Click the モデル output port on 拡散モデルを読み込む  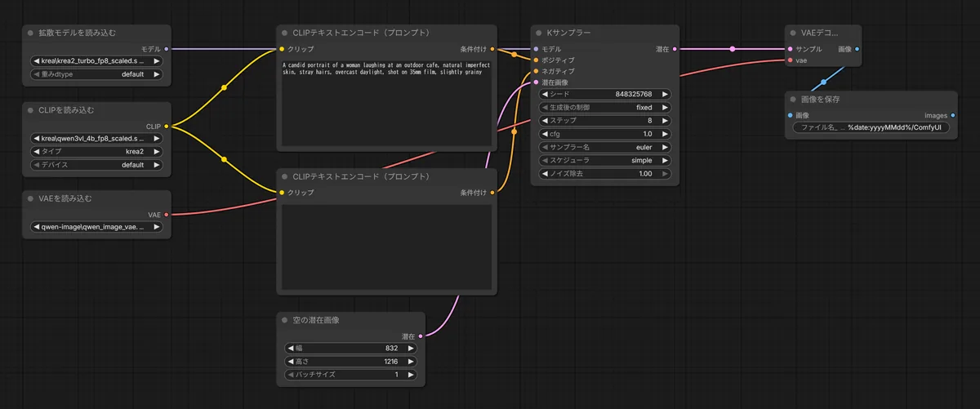coord(167,49)
